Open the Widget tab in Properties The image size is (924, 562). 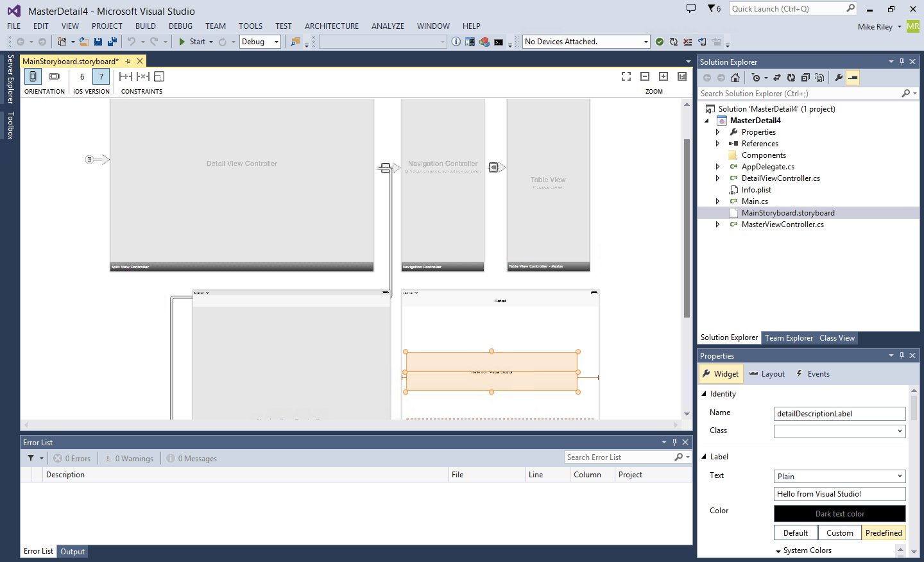[x=721, y=374]
